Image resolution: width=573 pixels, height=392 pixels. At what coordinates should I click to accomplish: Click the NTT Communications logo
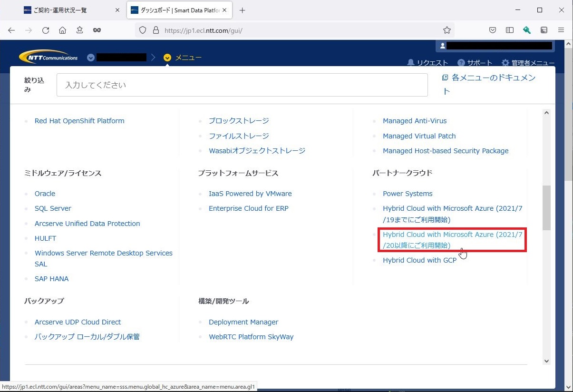49,57
